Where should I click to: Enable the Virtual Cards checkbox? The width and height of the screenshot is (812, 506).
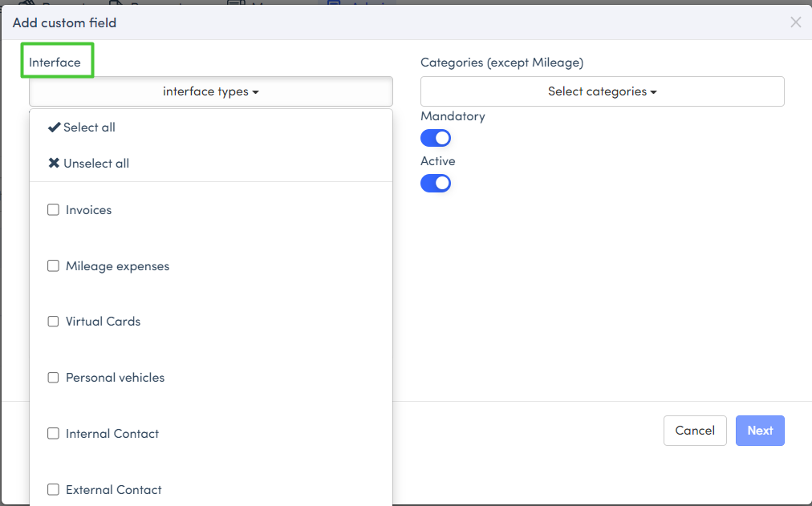[54, 322]
